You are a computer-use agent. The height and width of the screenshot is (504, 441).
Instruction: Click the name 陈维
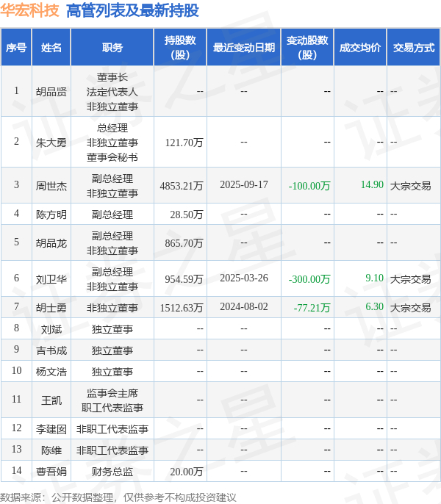pos(51,450)
